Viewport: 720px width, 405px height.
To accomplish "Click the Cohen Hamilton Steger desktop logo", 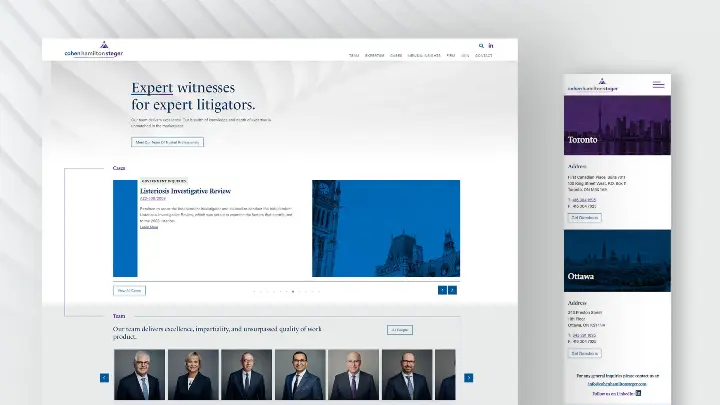I will click(x=93, y=52).
